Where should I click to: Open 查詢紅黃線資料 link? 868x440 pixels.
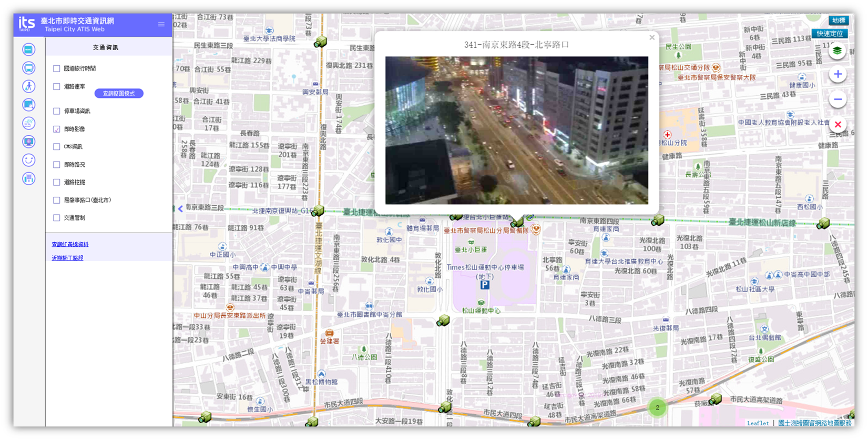pos(70,244)
